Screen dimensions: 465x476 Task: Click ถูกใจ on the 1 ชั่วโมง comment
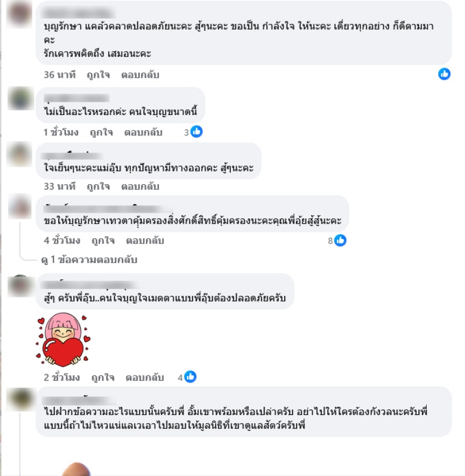click(x=101, y=133)
